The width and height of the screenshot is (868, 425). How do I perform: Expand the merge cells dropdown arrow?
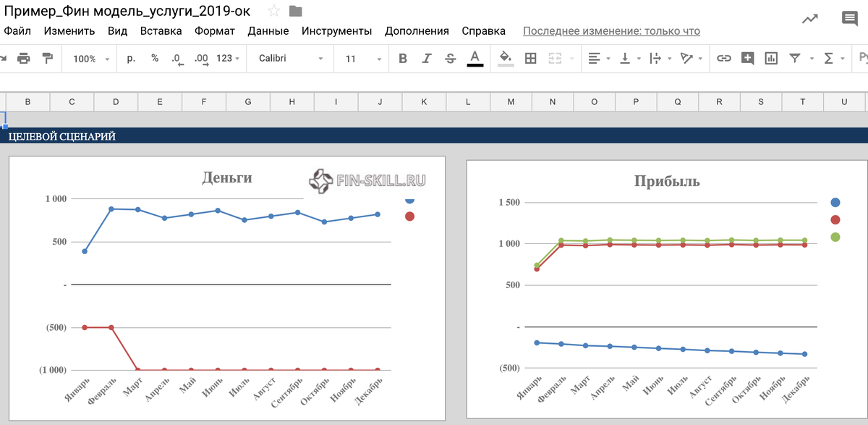pyautogui.click(x=571, y=59)
